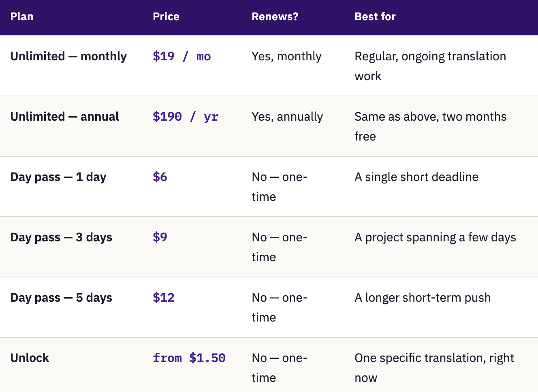Screen dimensions: 538x392
Task: Click the Day pass — 1 day plan
Action: pyautogui.click(x=58, y=177)
